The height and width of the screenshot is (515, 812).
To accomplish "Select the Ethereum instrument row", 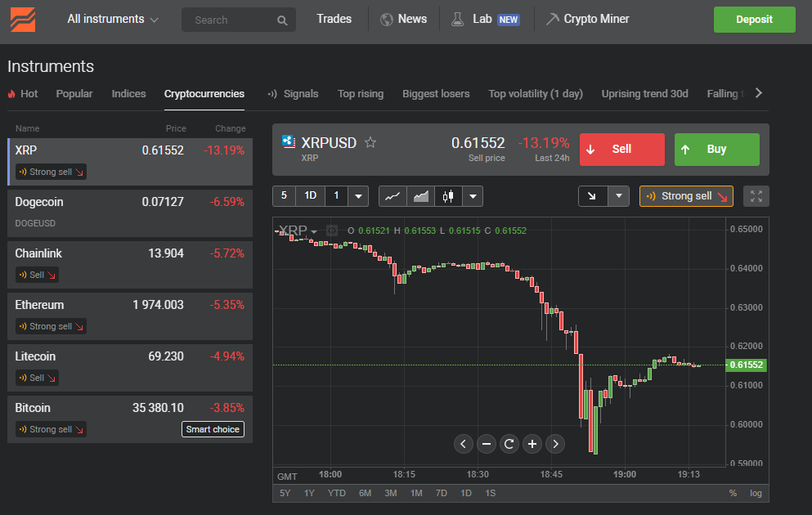I will click(130, 316).
